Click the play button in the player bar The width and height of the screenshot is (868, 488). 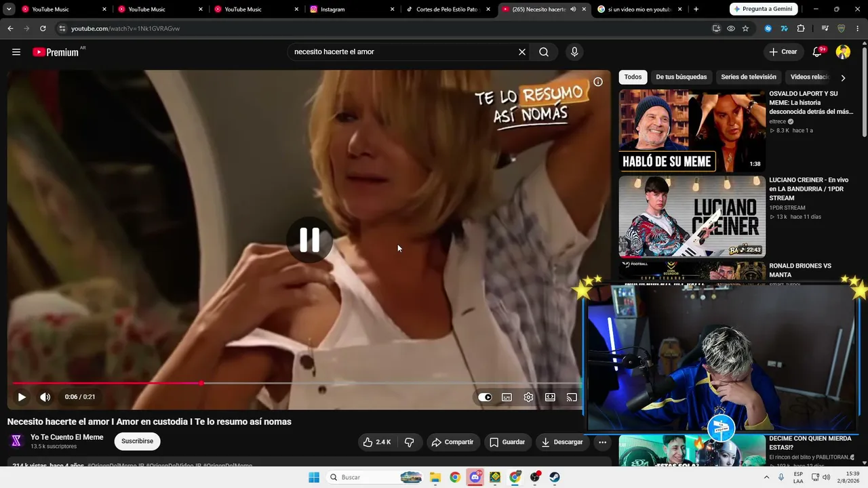[x=22, y=397]
